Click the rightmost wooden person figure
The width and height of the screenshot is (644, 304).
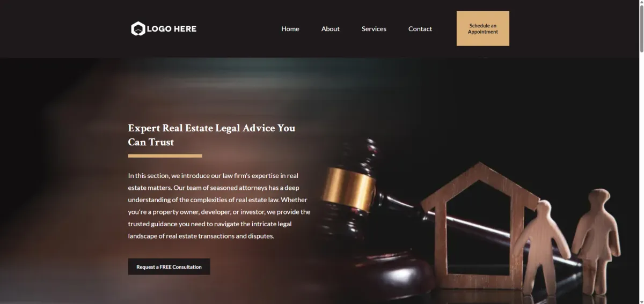tap(596, 240)
